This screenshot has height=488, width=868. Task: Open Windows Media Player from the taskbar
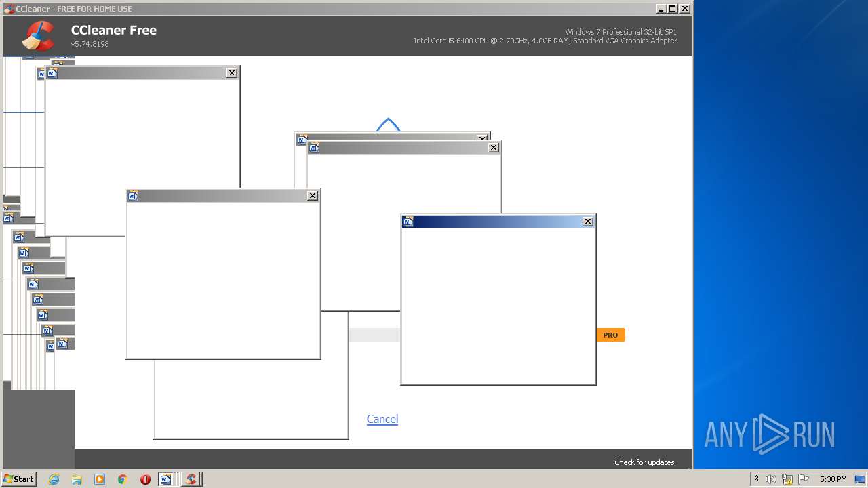(100, 479)
